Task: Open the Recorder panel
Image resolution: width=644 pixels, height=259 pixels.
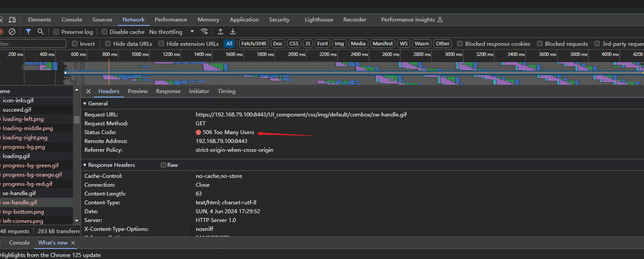Action: 354,19
